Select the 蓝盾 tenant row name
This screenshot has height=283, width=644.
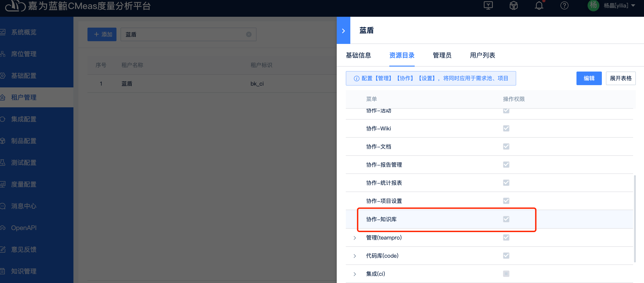127,84
